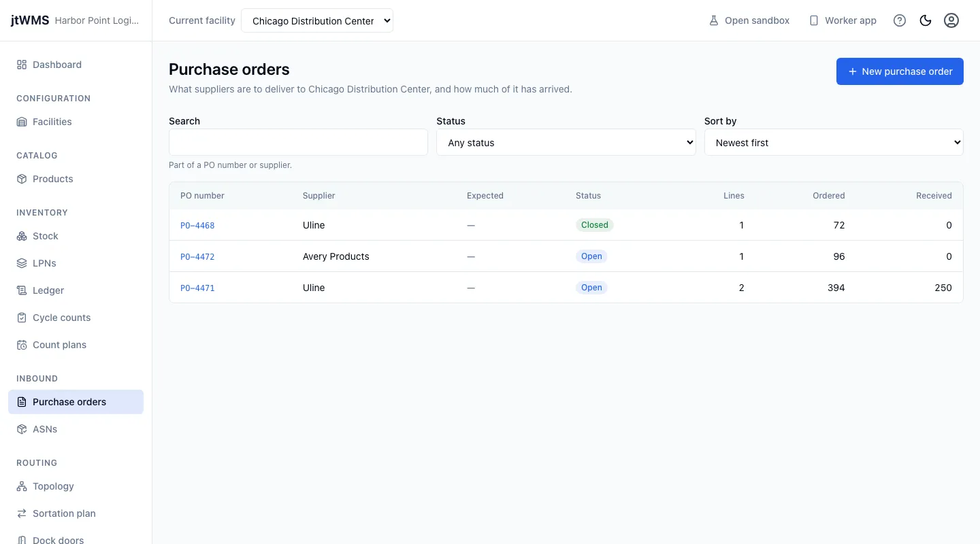Click the ordered quantity 394
This screenshot has height=544, width=980.
(836, 288)
